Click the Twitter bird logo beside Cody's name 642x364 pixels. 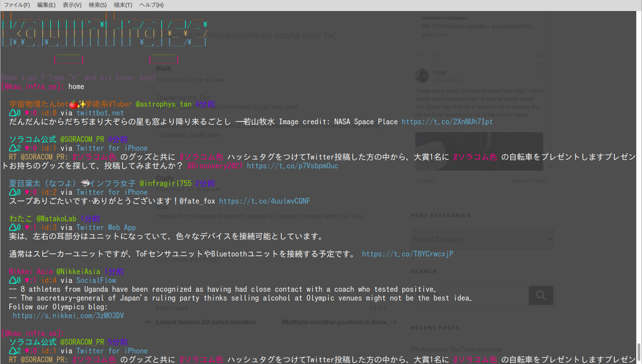(539, 72)
